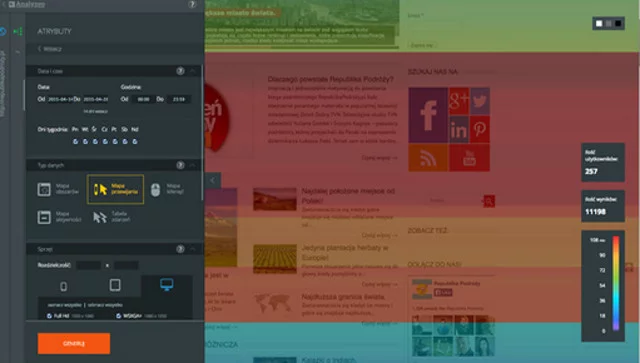This screenshot has width=640, height=363.
Task: Select the events table (Tabela zdarzeń) cursors icon
Action: tap(100, 217)
